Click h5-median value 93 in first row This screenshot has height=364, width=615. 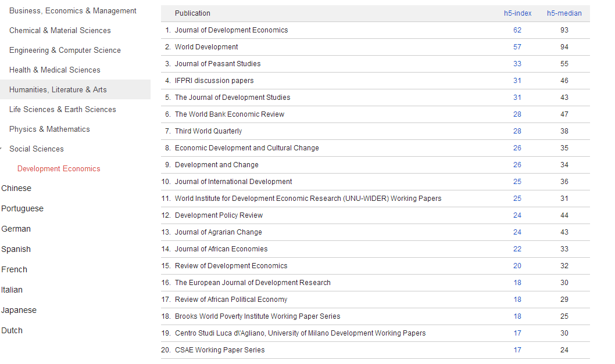[x=564, y=30]
